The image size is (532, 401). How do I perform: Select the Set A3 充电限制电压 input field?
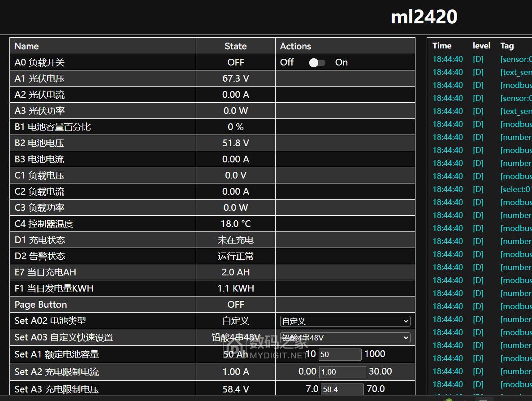pos(342,389)
